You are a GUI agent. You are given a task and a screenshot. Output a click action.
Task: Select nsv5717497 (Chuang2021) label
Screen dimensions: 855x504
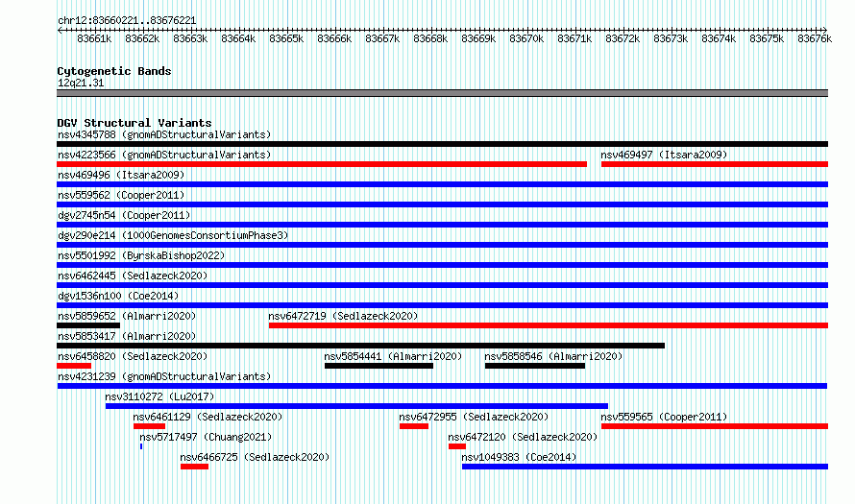206,437
